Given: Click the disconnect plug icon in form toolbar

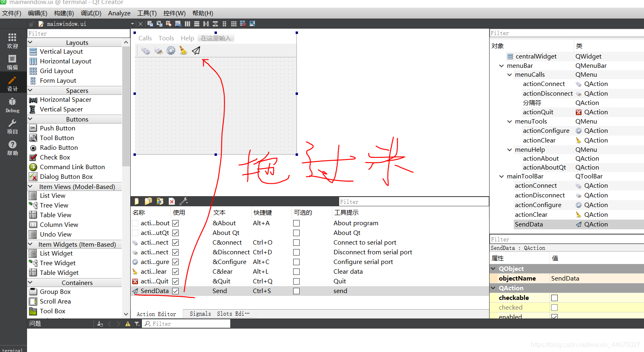Looking at the screenshot, I should click(159, 50).
